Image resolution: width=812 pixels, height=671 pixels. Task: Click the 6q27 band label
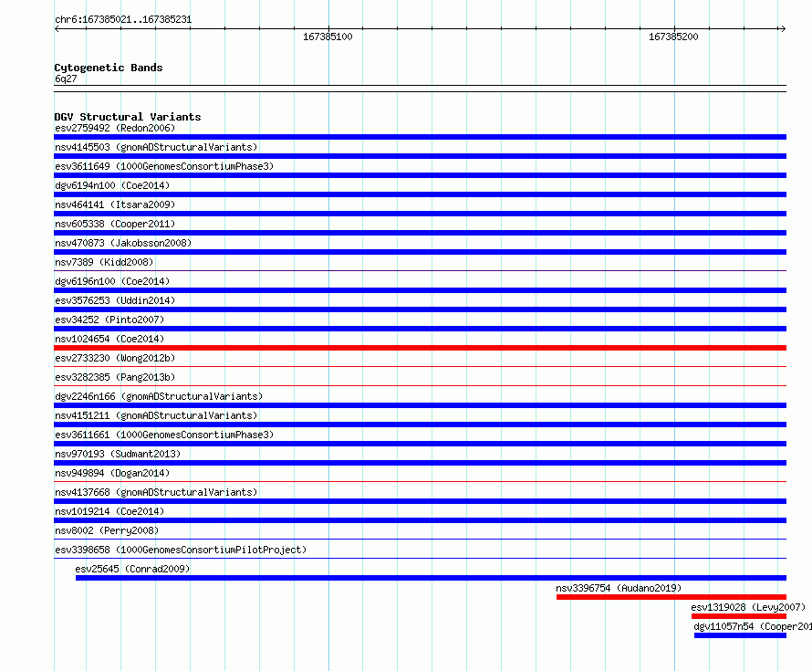click(66, 79)
